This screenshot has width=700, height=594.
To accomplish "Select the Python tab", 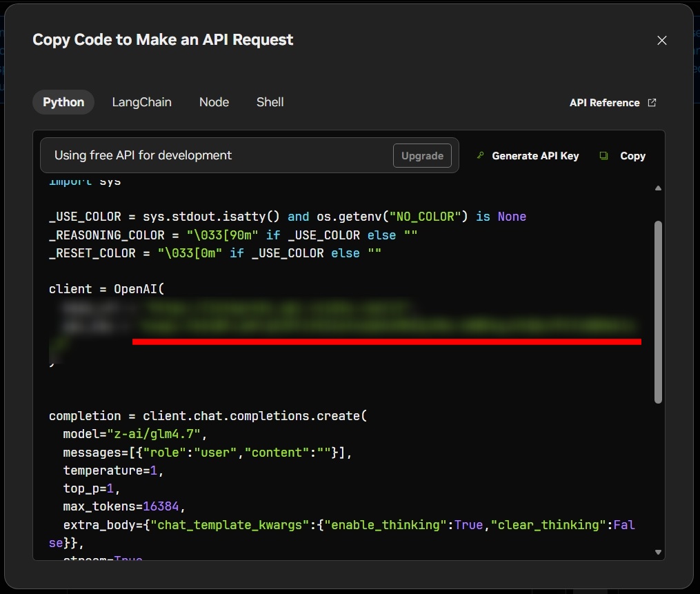I will 63,102.
